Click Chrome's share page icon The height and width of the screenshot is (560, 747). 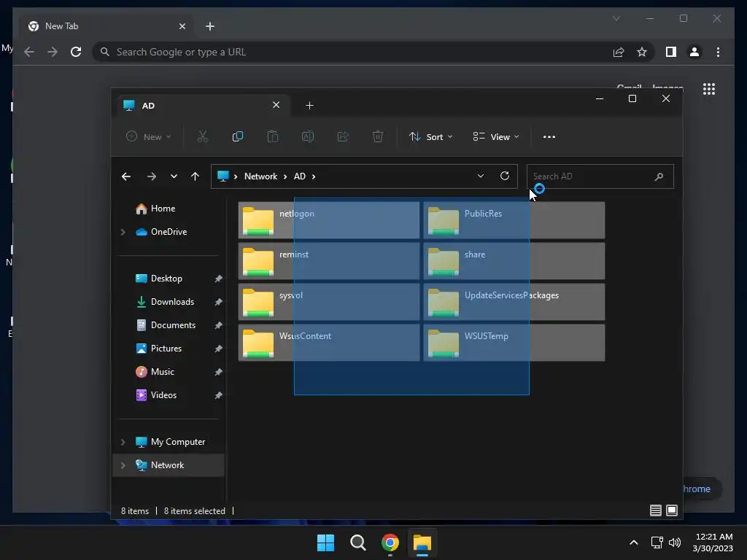619,52
